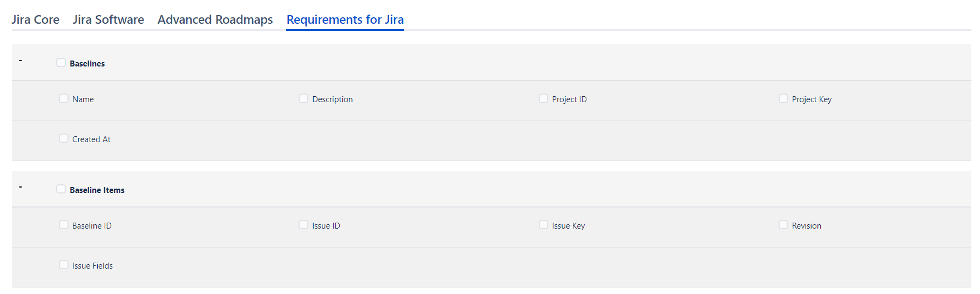Check the Baseline Items group checkbox
The image size is (980, 294).
click(x=61, y=189)
